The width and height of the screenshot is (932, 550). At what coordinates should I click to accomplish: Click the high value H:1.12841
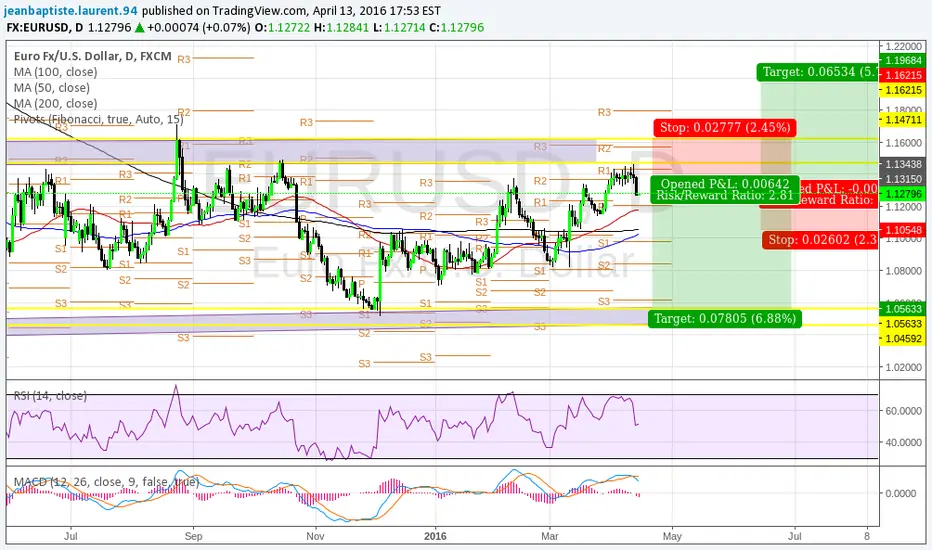point(342,27)
